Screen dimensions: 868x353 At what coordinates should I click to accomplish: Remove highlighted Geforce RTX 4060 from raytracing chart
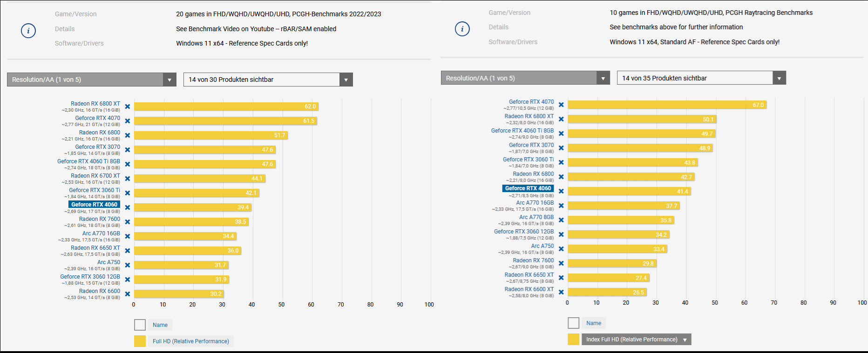pyautogui.click(x=561, y=191)
